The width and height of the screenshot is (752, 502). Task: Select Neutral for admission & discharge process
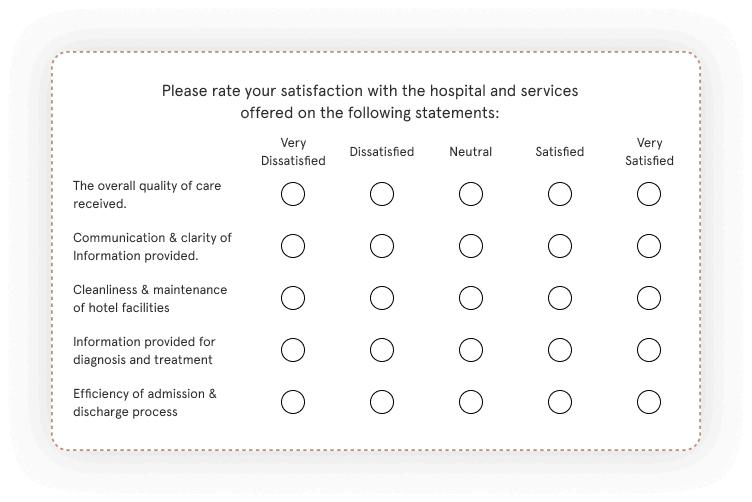(x=471, y=402)
